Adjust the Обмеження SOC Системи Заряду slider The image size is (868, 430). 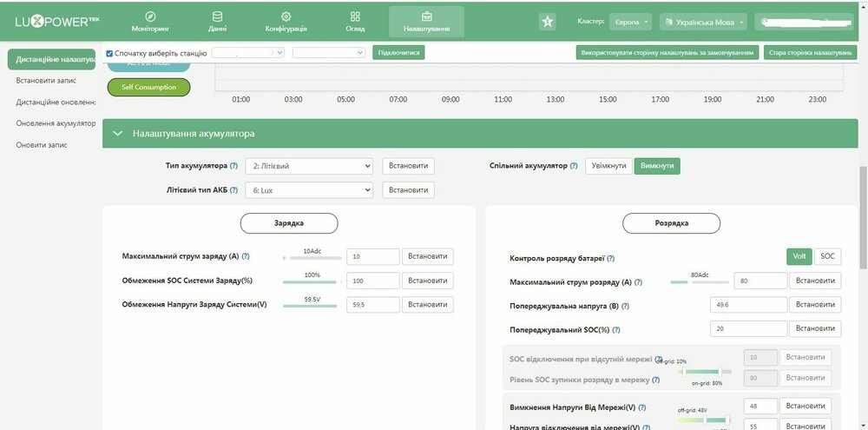[x=312, y=282]
